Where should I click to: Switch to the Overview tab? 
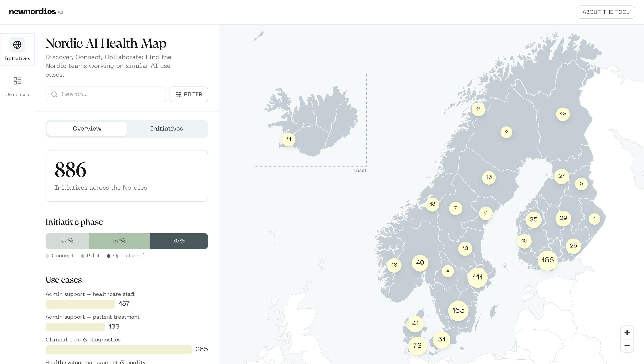(87, 129)
